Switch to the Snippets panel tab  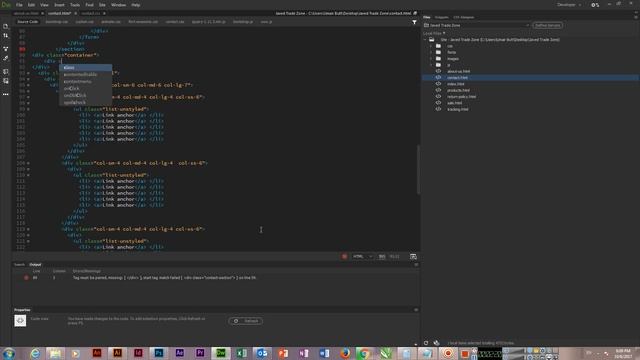(x=441, y=17)
